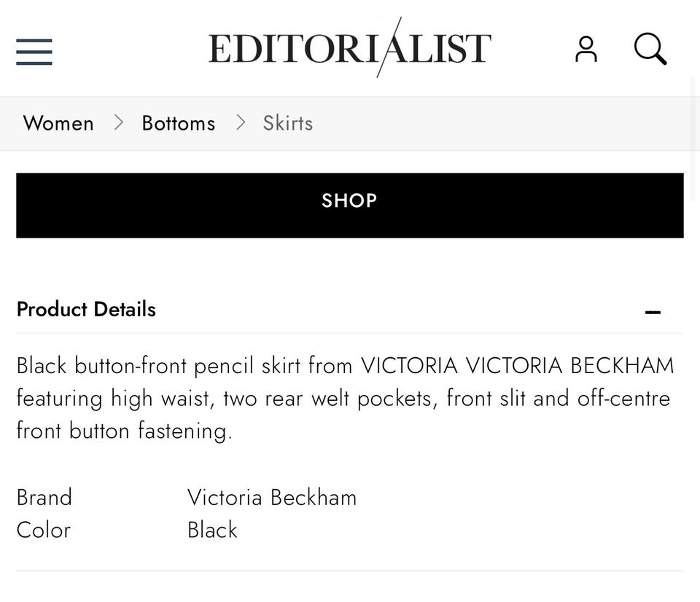This screenshot has height=602, width=700.
Task: Select the Skirts breadcrumb
Action: (x=288, y=123)
